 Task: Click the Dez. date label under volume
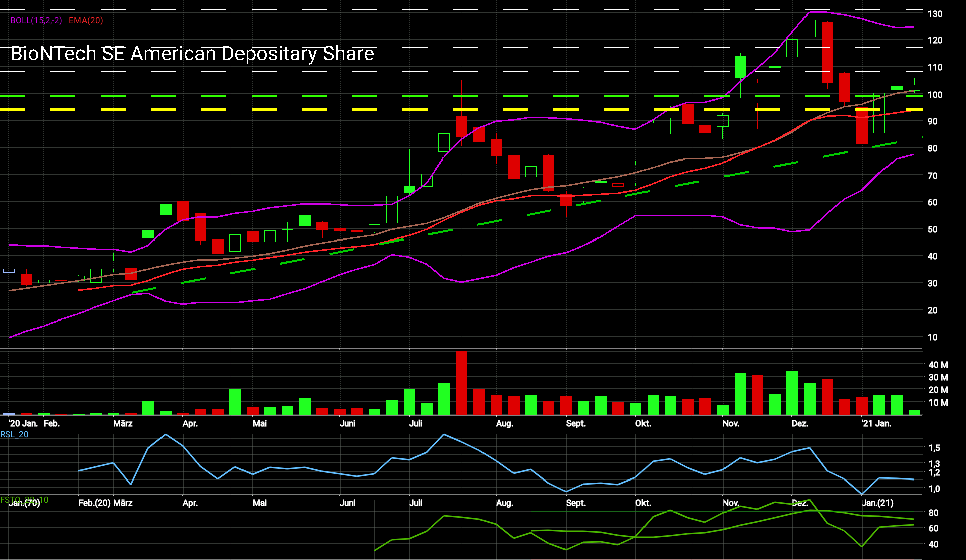(800, 423)
